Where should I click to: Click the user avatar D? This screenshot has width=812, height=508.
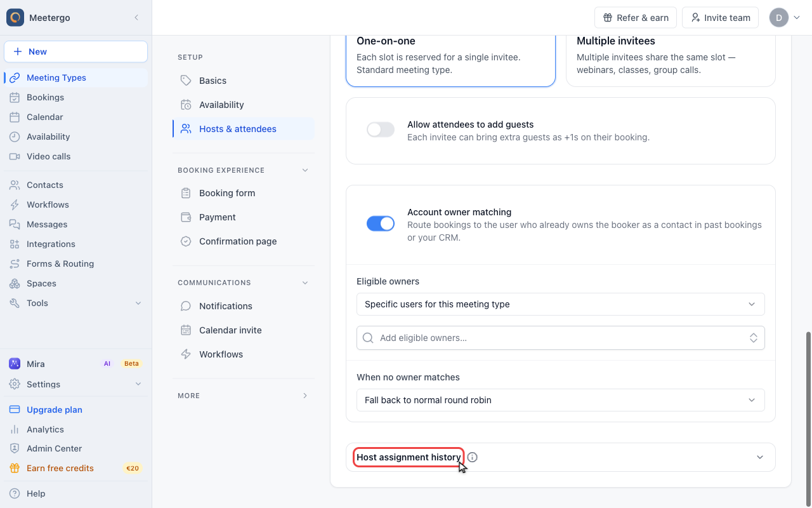tap(778, 18)
